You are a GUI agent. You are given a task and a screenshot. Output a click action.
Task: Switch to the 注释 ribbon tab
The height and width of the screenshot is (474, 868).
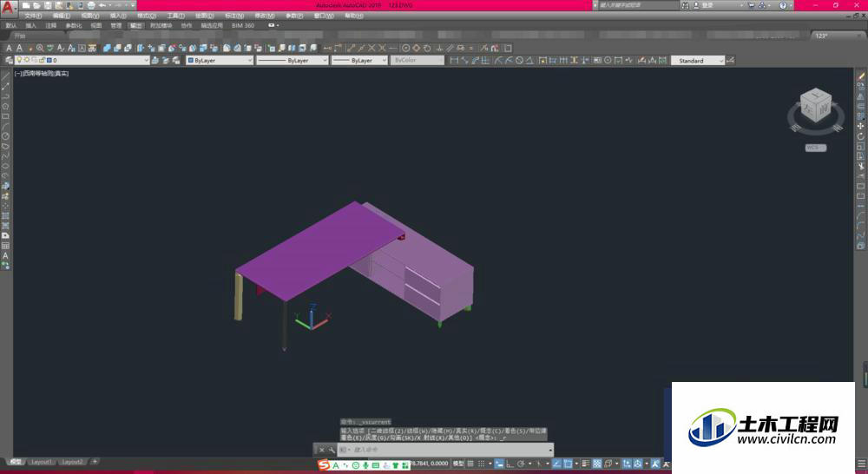click(x=51, y=25)
